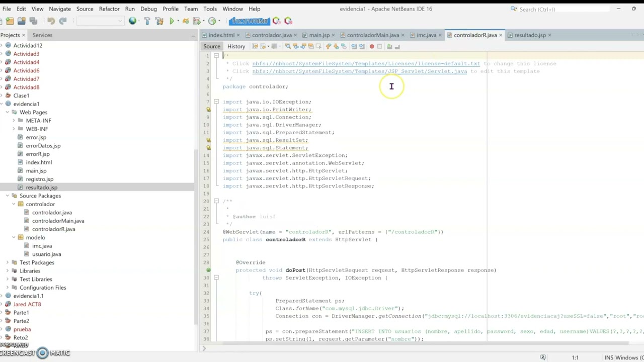Switch to History view button
Viewport: 644px width, 362px height.
(x=236, y=46)
